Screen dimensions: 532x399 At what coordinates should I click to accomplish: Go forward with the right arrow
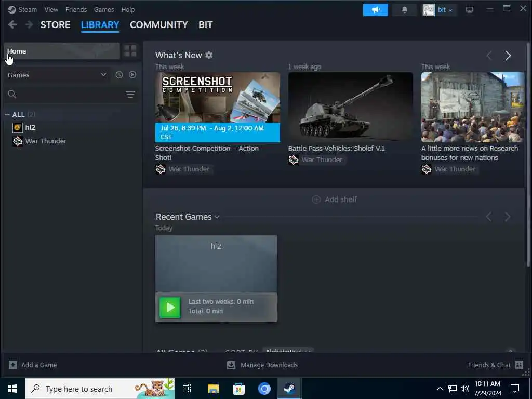[x=29, y=24]
